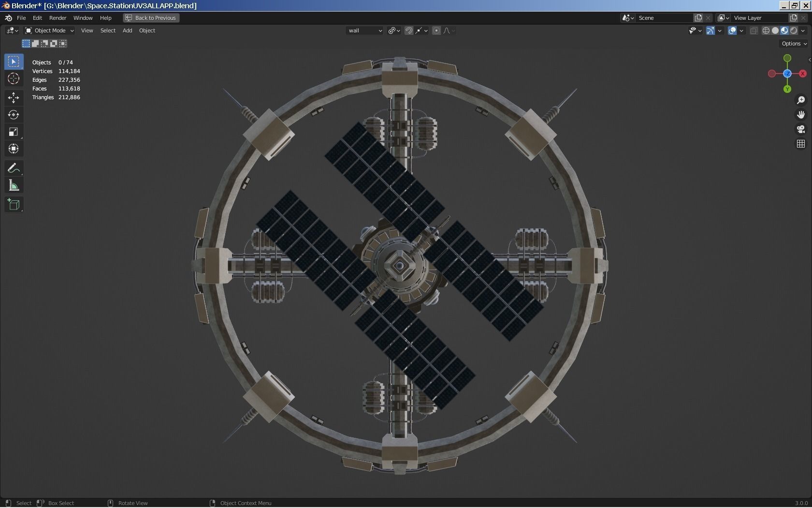Toggle show overlays button
Screen dimensions: 812x508
(732, 30)
